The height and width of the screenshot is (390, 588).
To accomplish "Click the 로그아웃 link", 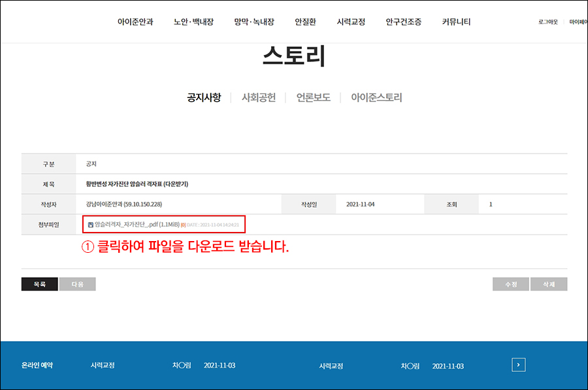I will click(548, 22).
